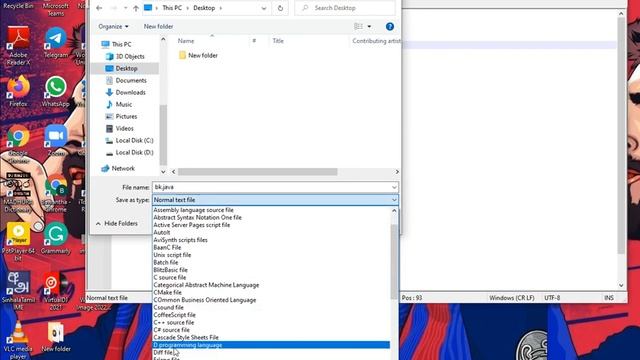Choose CoffeeScript file type
The image size is (640, 360).
[175, 315]
